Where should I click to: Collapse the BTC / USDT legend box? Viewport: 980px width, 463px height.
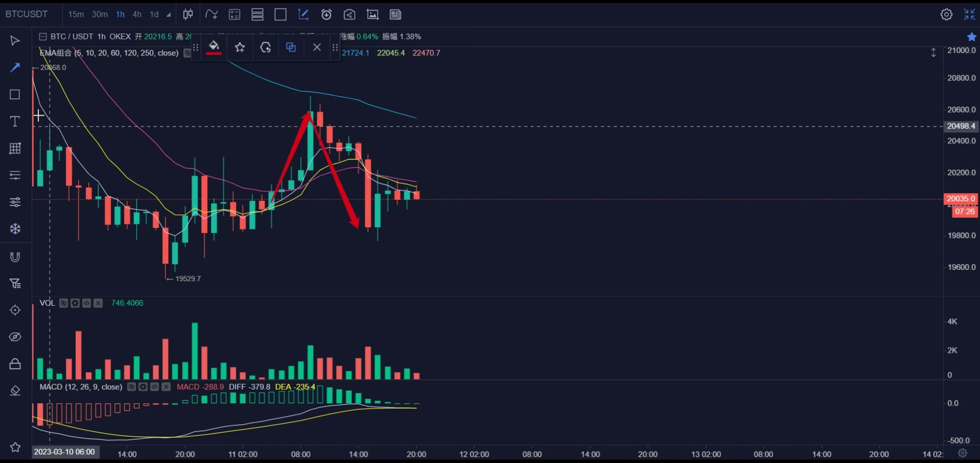[43, 37]
